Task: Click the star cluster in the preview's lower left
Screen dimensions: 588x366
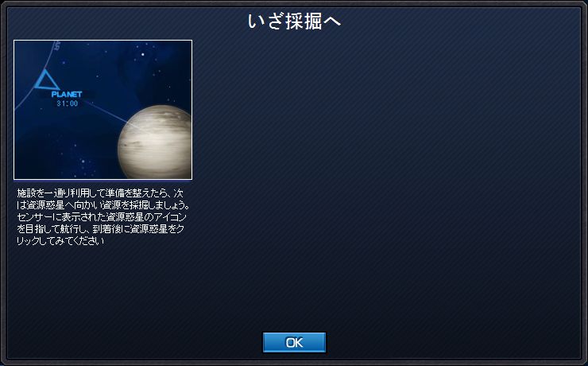Action: click(83, 162)
